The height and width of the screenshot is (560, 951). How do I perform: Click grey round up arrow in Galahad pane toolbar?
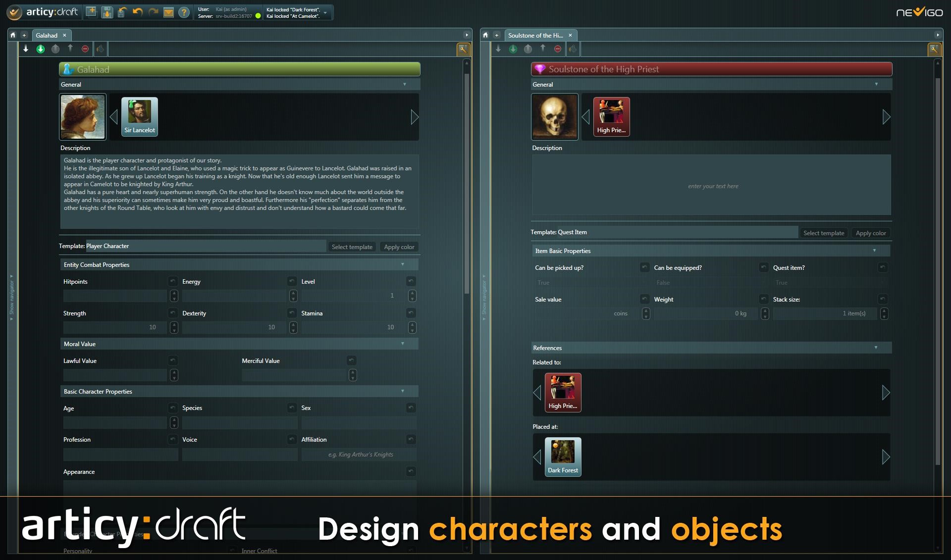(55, 49)
